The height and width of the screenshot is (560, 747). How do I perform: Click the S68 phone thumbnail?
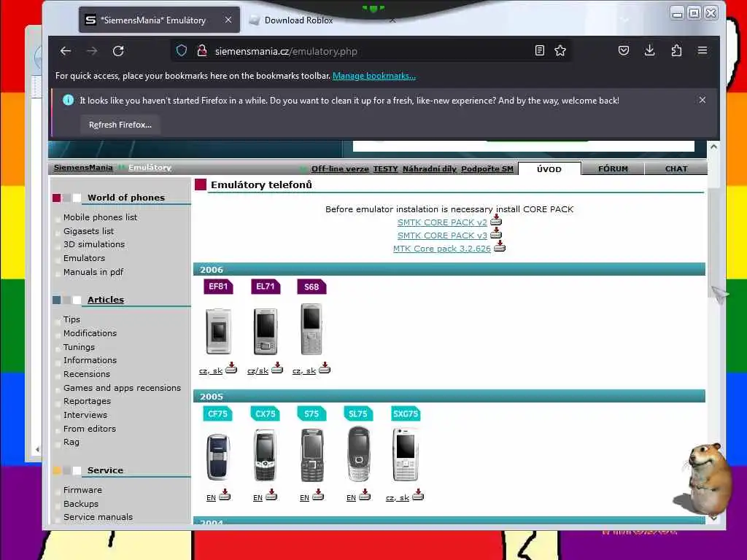(x=311, y=330)
